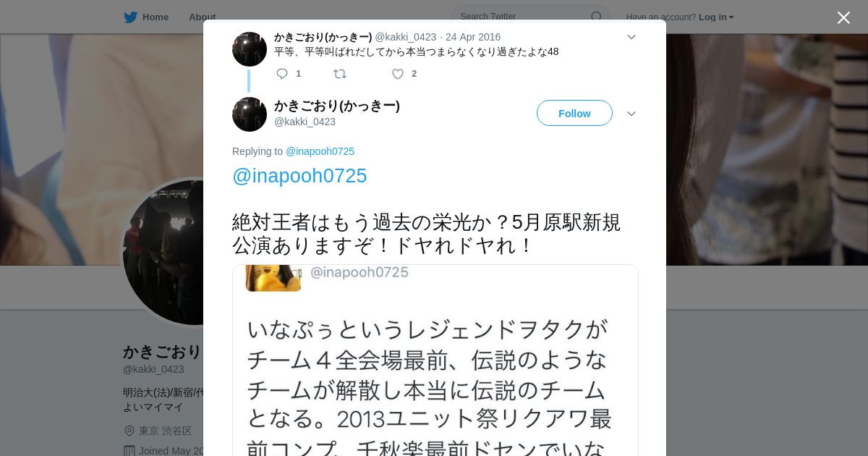Image resolution: width=868 pixels, height=456 pixels.
Task: Click the location pin icon near 東京 渋谷区
Action: click(129, 431)
